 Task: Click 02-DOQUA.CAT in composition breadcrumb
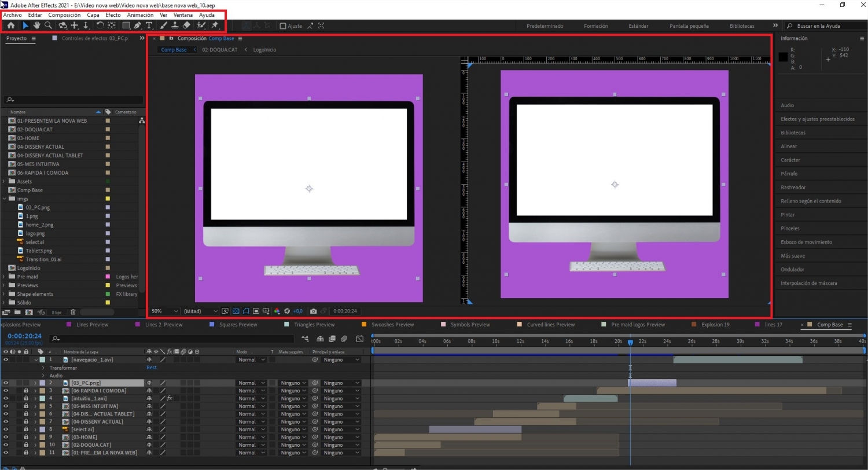pyautogui.click(x=219, y=50)
